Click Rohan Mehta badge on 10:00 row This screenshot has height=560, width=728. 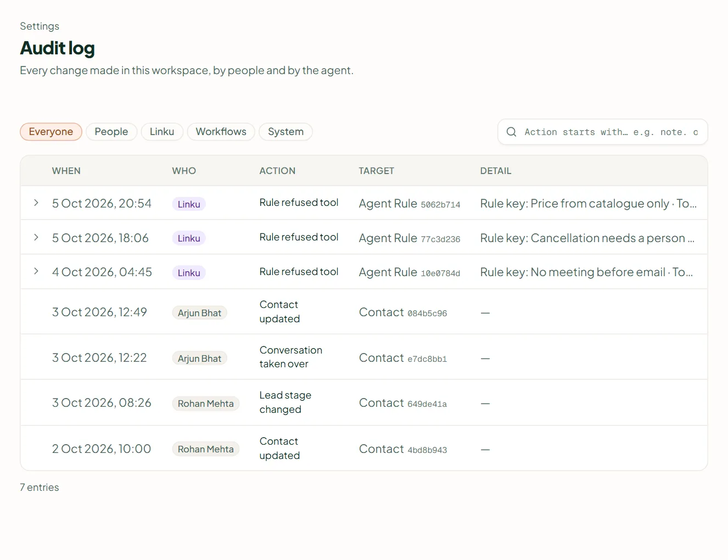[206, 449]
